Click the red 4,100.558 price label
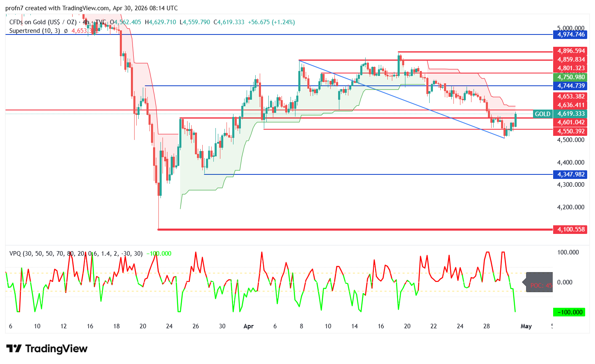The image size is (595, 364). [571, 229]
